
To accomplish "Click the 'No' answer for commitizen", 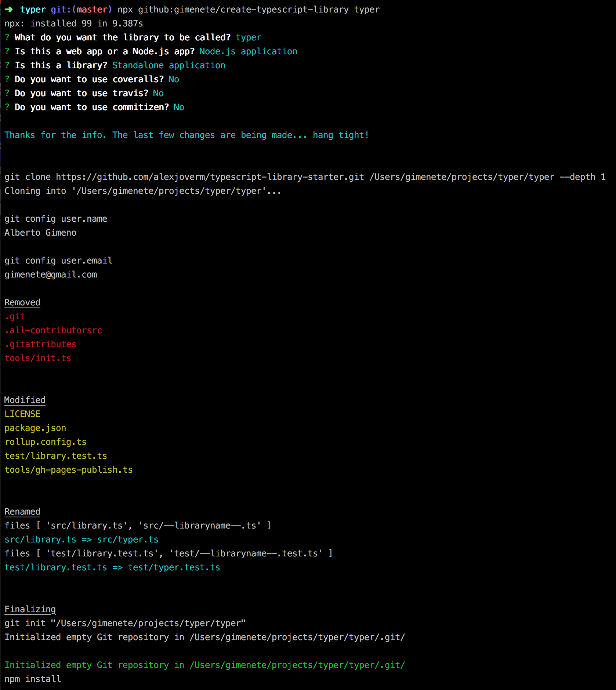I will point(179,107).
